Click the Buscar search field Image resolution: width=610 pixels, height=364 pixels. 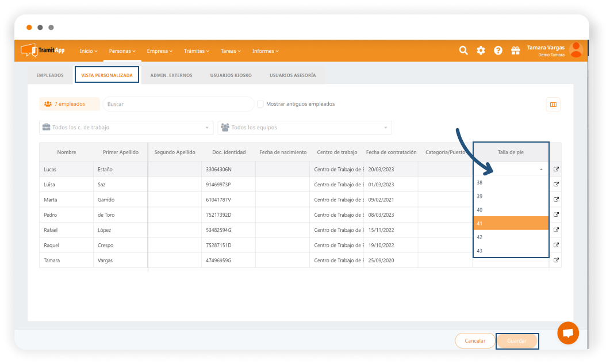point(178,104)
